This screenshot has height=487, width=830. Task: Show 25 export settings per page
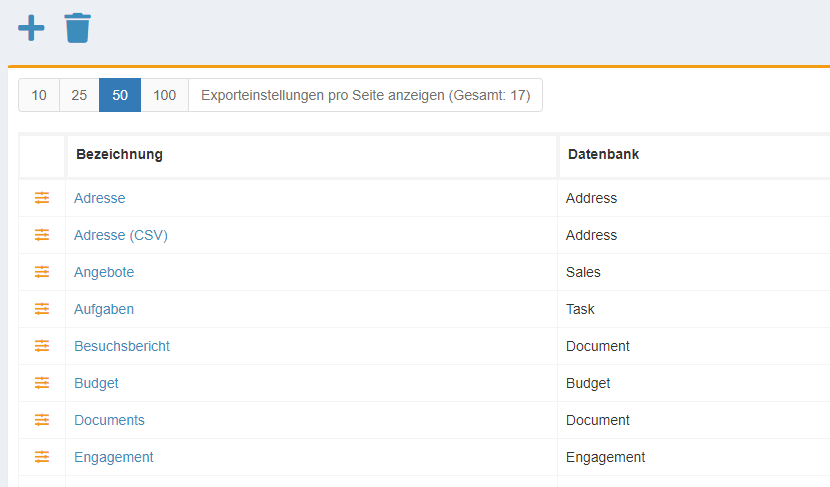pos(79,95)
